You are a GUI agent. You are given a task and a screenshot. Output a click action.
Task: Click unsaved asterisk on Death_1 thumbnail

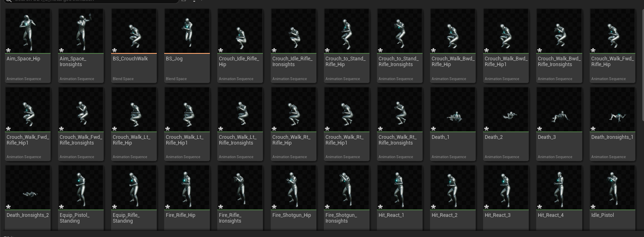tap(433, 129)
